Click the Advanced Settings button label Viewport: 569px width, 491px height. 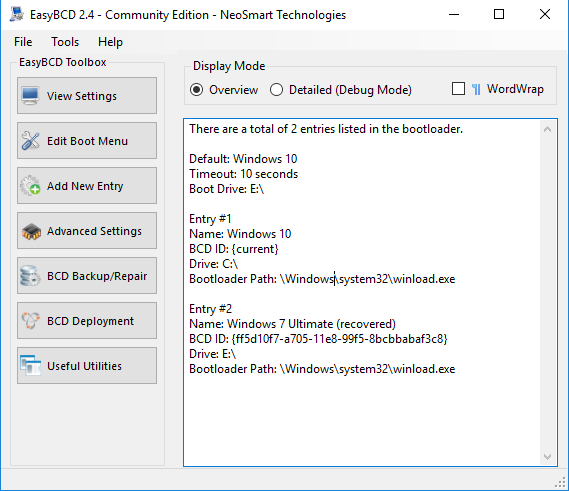click(94, 231)
